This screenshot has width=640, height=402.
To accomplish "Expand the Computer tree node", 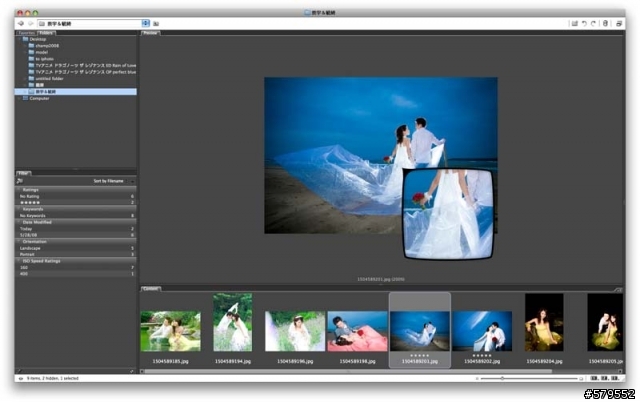I will point(19,98).
